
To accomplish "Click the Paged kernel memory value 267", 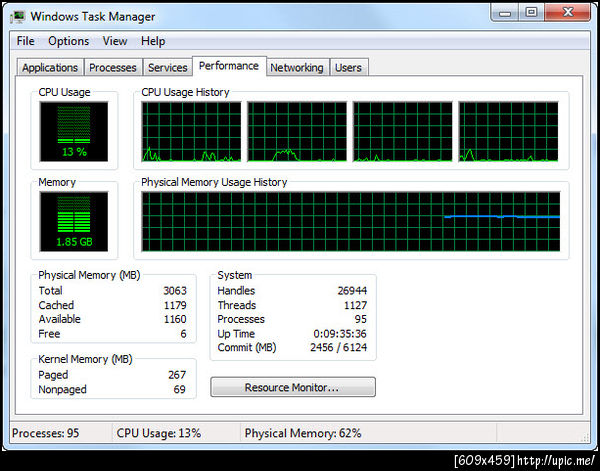I will click(177, 375).
